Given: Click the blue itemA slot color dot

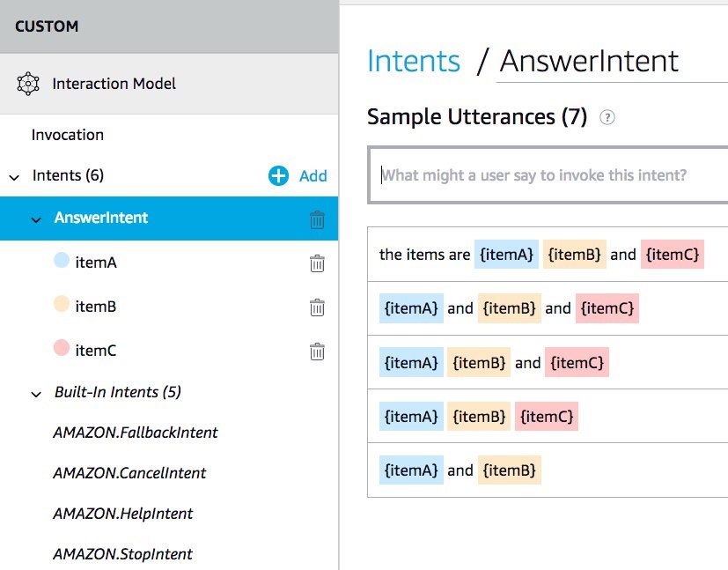Looking at the screenshot, I should pyautogui.click(x=62, y=262).
